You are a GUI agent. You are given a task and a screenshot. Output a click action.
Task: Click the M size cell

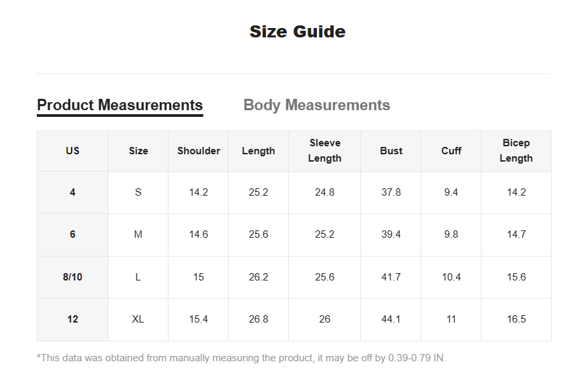[138, 234]
